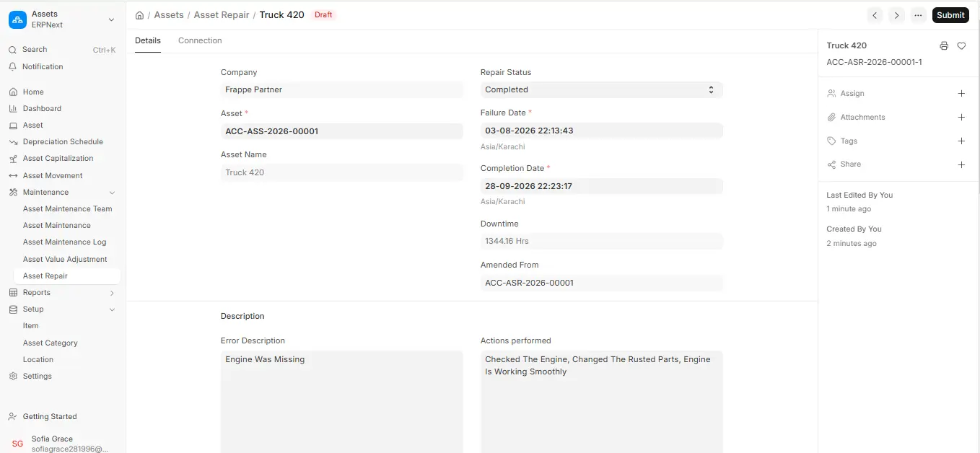Click the Reports table icon
This screenshot has width=980, height=453.
pyautogui.click(x=12, y=292)
